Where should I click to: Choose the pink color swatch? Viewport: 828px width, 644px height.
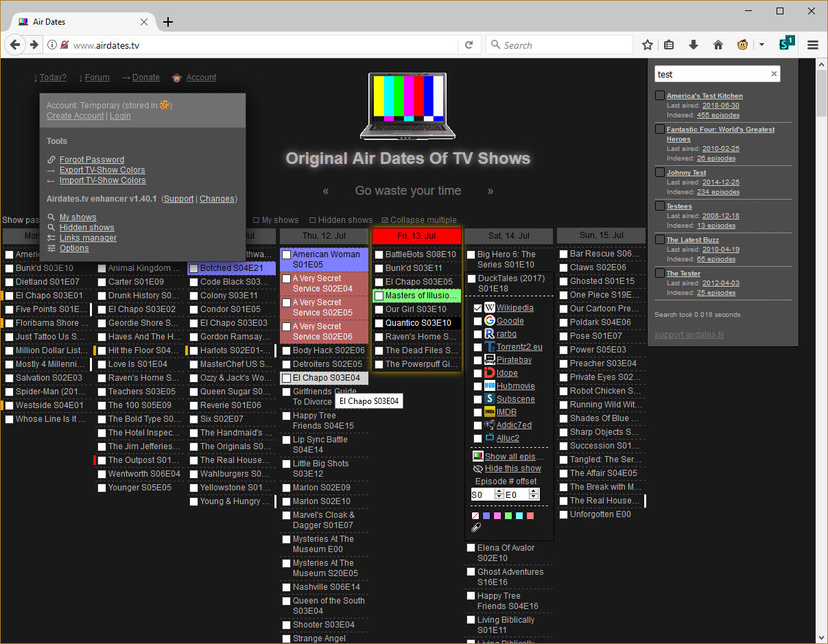pyautogui.click(x=497, y=516)
